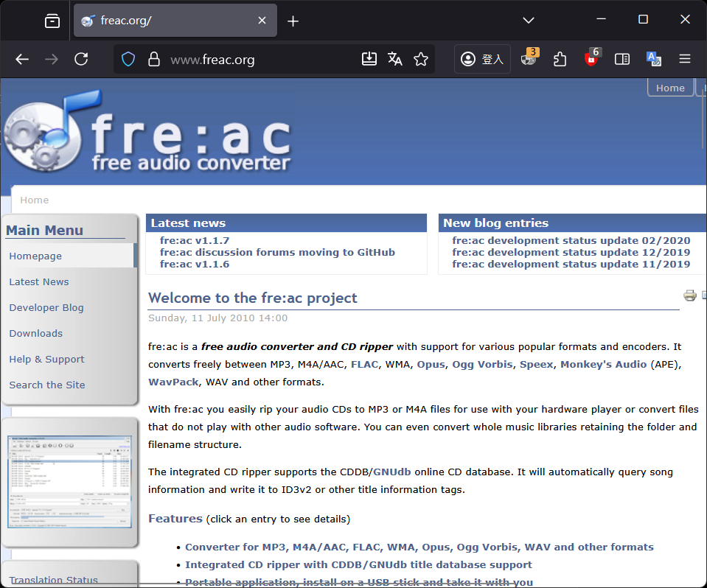The width and height of the screenshot is (707, 588).
Task: Close the freac.org tab
Action: point(262,21)
